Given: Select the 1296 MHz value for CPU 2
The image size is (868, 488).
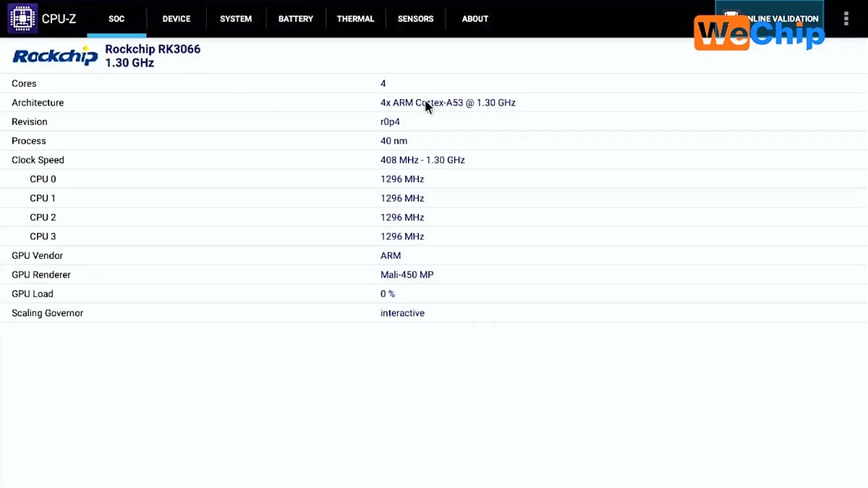Looking at the screenshot, I should point(402,218).
